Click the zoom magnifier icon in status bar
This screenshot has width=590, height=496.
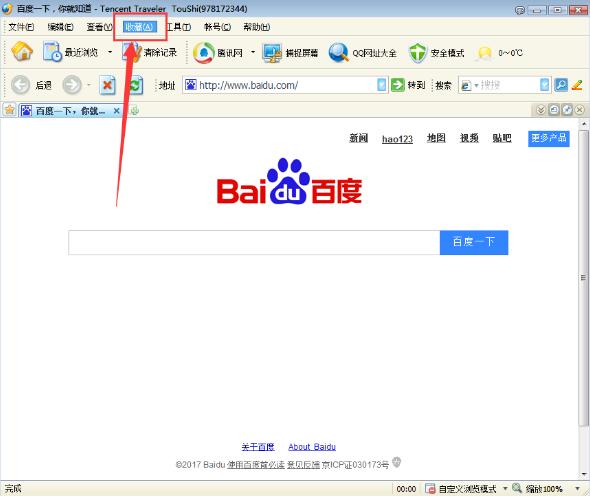click(517, 488)
